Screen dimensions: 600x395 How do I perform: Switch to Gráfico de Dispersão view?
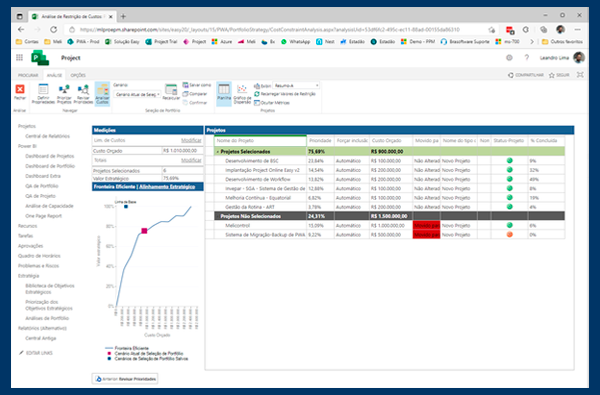242,89
